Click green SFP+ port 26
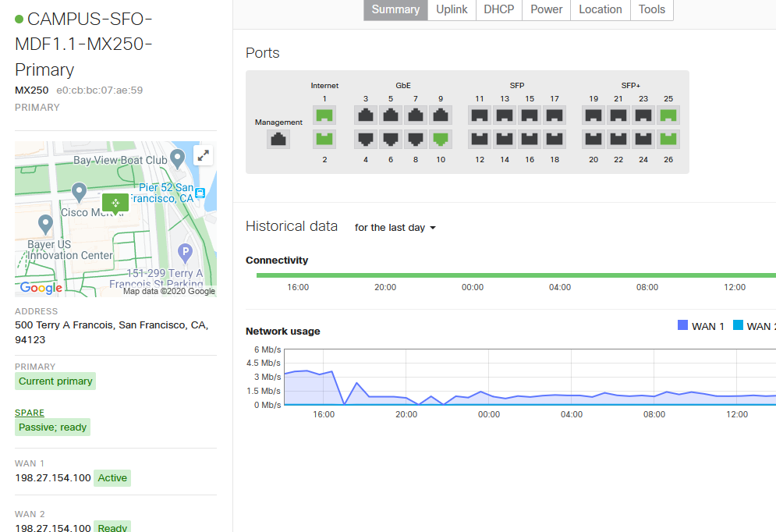This screenshot has width=776, height=532. click(668, 139)
